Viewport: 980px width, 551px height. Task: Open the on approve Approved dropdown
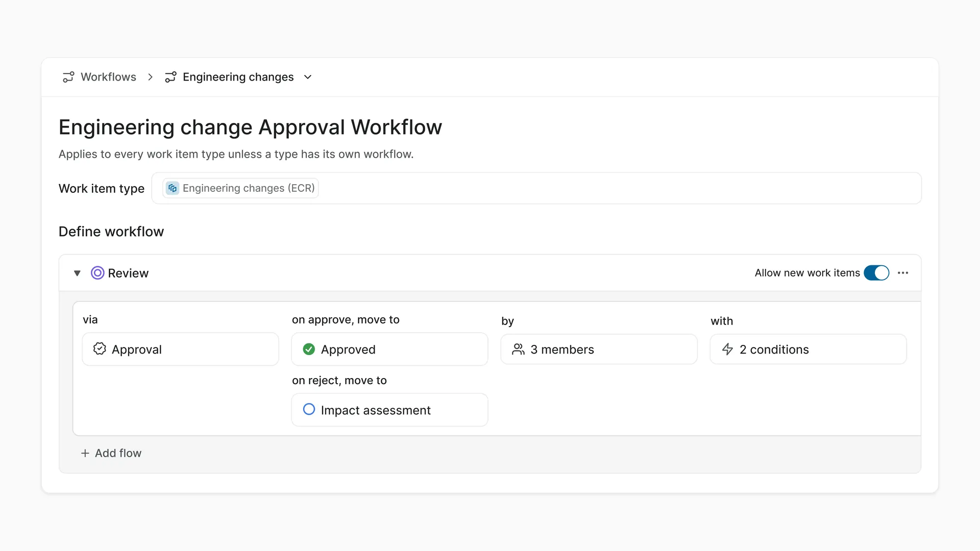[389, 349]
